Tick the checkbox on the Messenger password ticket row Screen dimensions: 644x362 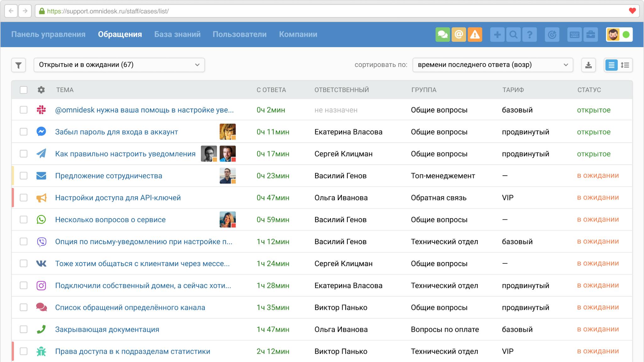click(24, 132)
